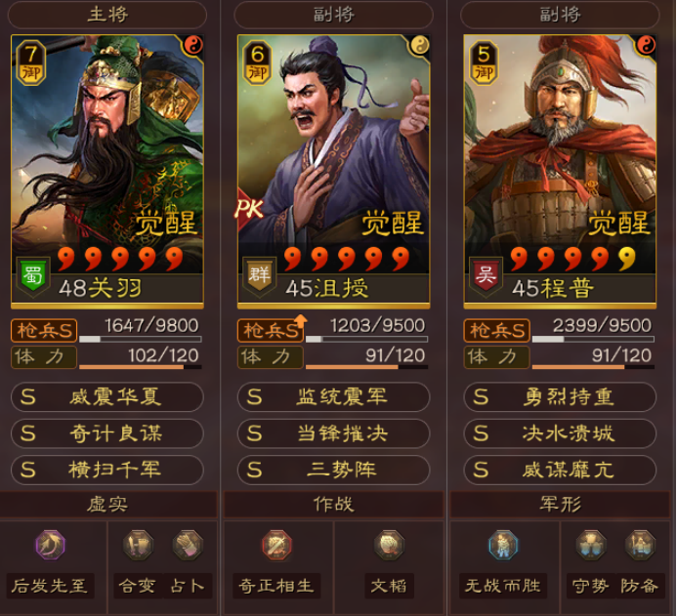Screen dimensions: 677x616
Task: Tap the 占卜 tactic icon
Action: click(188, 546)
